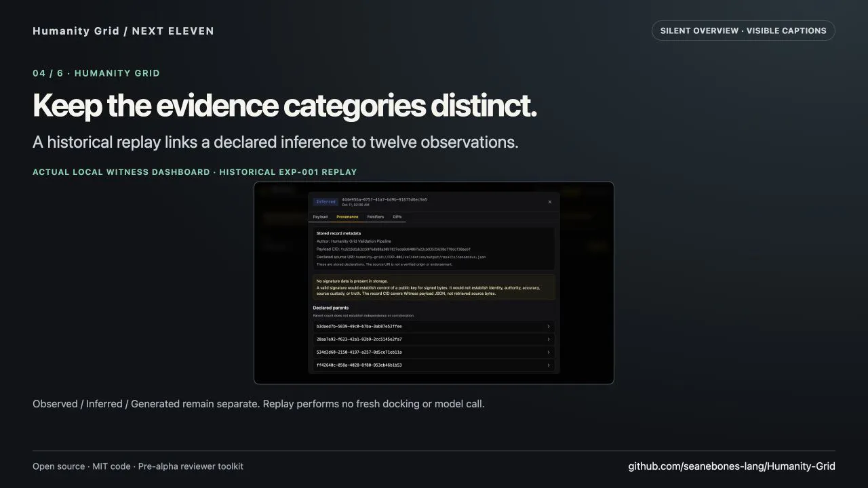Click the github.com/seanebones-lang/Humanity-Grid link
Viewport: 868px width, 488px height.
coord(732,466)
